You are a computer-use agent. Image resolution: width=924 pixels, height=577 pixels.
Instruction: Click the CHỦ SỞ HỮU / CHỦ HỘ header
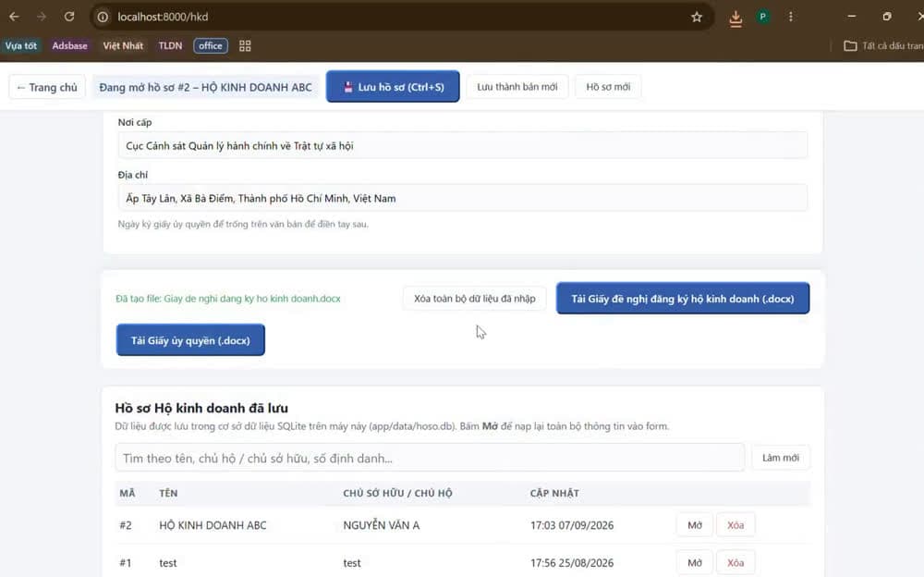(x=397, y=493)
